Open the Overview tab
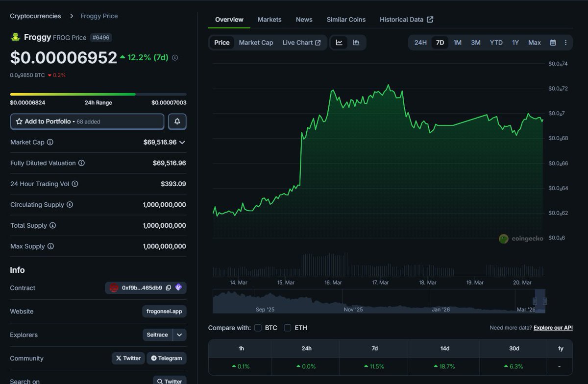 coord(229,20)
